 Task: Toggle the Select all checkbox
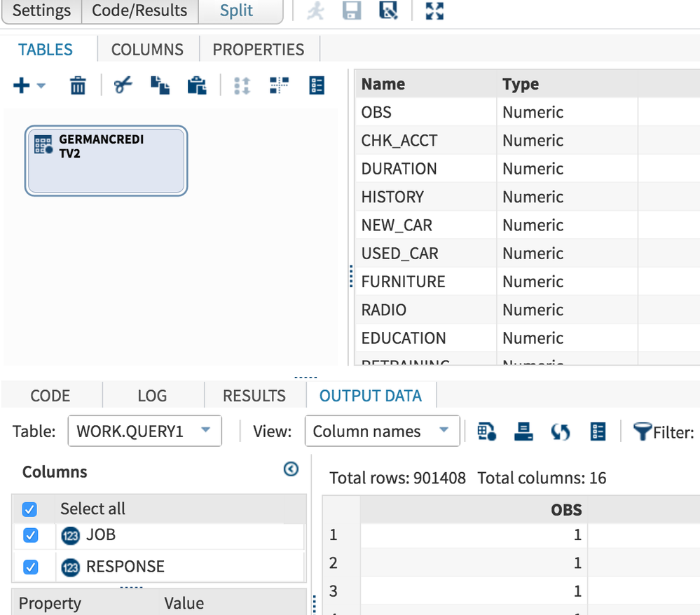(30, 509)
